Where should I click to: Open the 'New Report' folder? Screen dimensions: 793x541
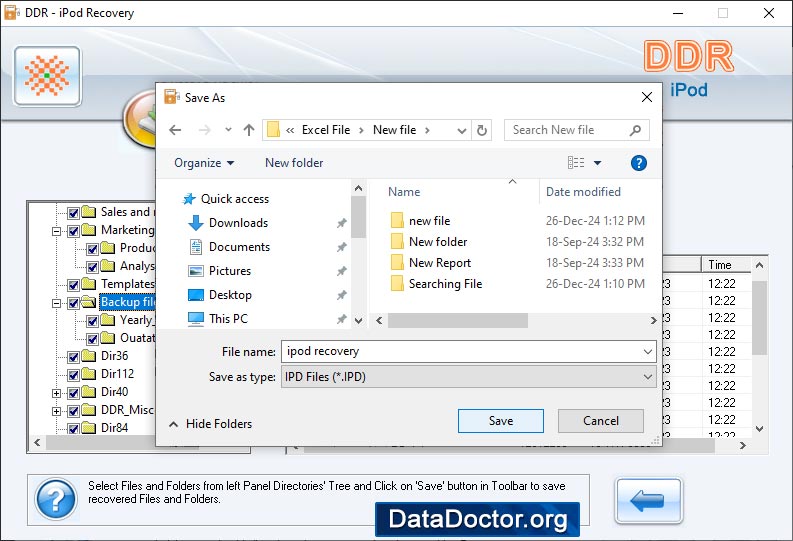pos(439,262)
